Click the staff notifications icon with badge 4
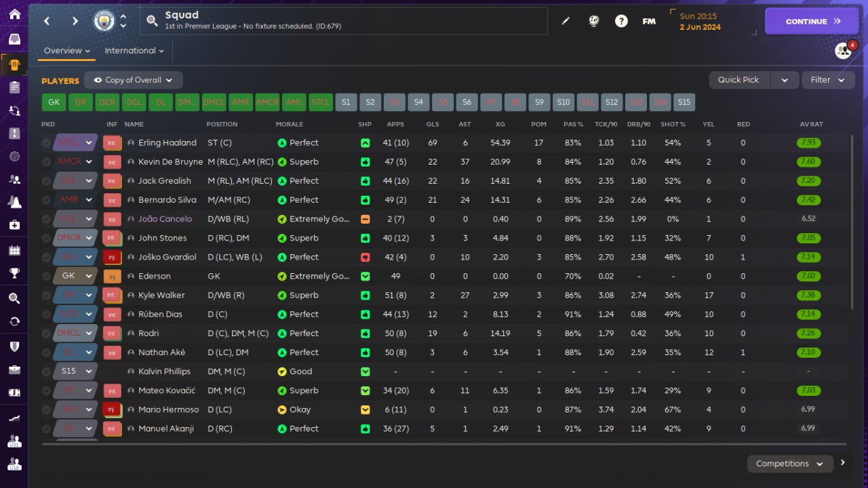This screenshot has width=868, height=488. tap(844, 51)
